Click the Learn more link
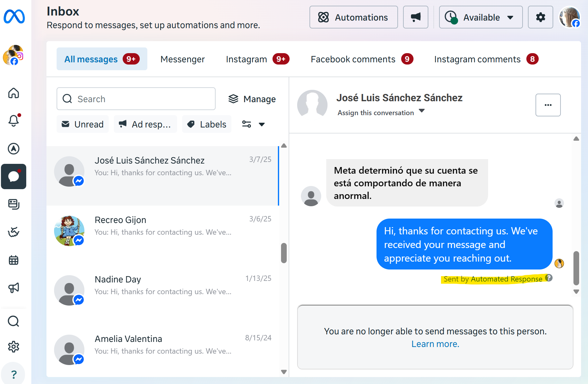588x384 pixels. (x=435, y=344)
